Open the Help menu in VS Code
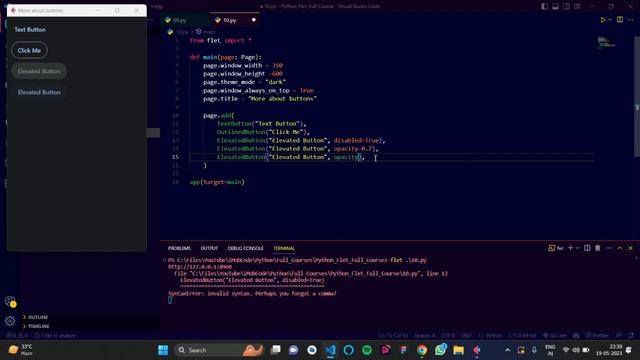Screen dimensions: 640x360 tap(157, 7)
